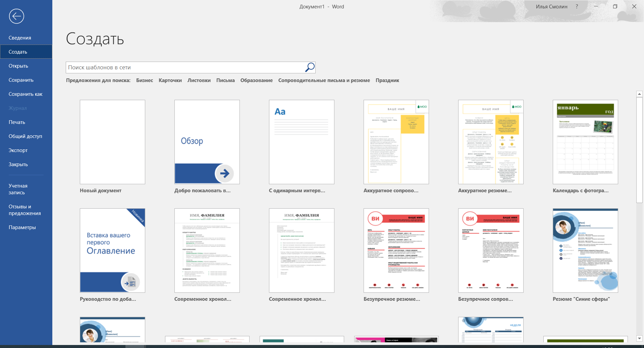Image resolution: width=644 pixels, height=348 pixels.
Task: Open the Печать section
Action: pyautogui.click(x=17, y=122)
